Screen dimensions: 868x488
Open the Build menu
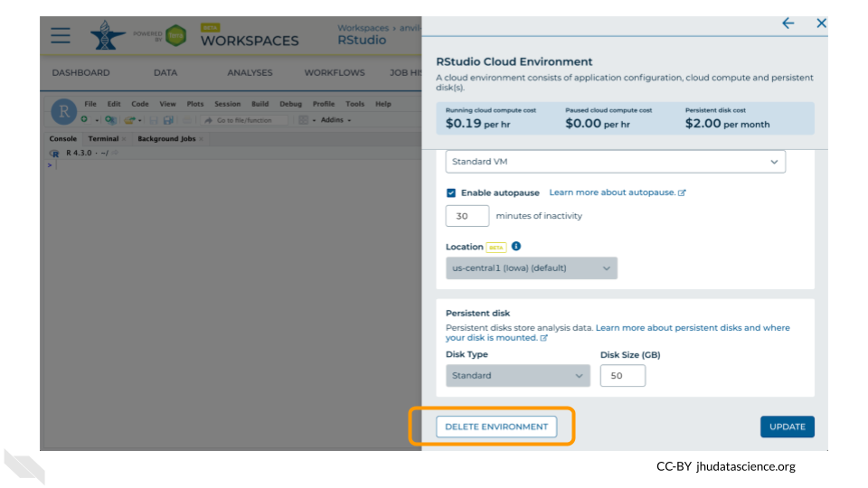[x=259, y=104]
